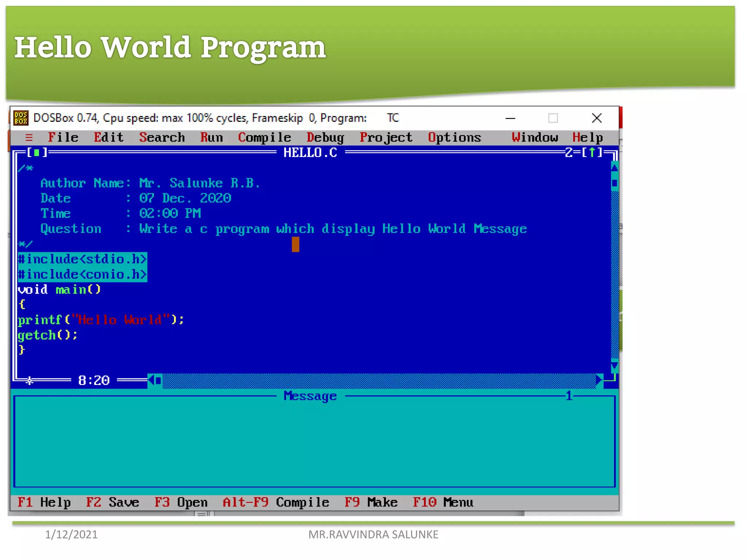
Task: Click the DOSBox application icon
Action: (21, 118)
